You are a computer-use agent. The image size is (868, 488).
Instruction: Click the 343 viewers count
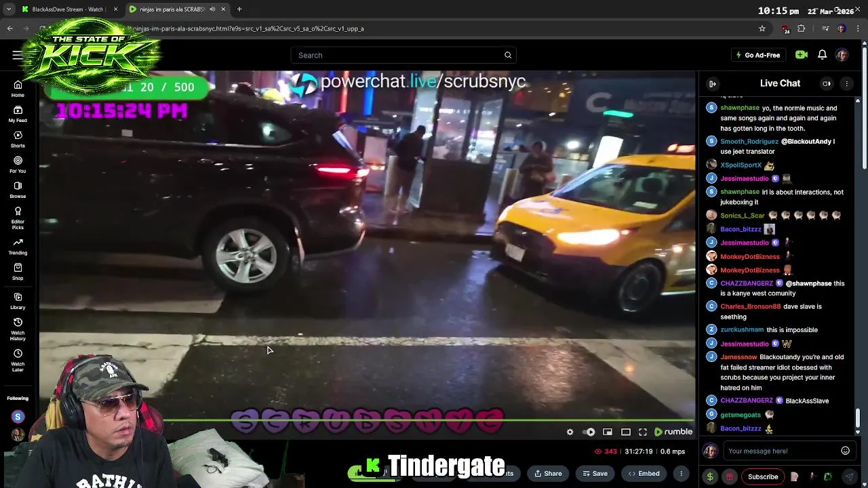pyautogui.click(x=606, y=451)
